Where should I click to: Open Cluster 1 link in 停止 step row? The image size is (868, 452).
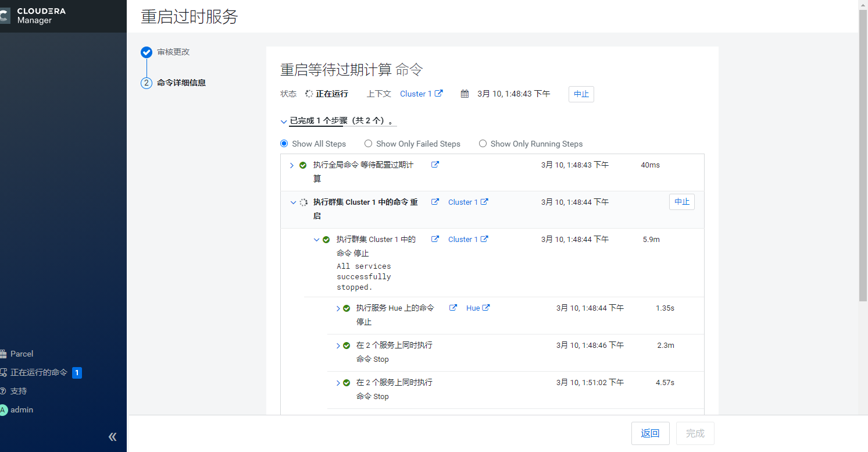click(x=463, y=239)
